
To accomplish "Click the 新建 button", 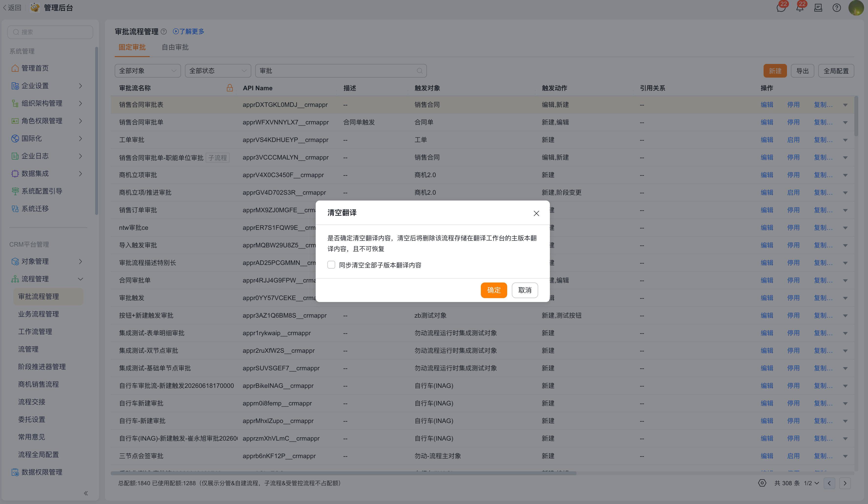I will point(775,71).
